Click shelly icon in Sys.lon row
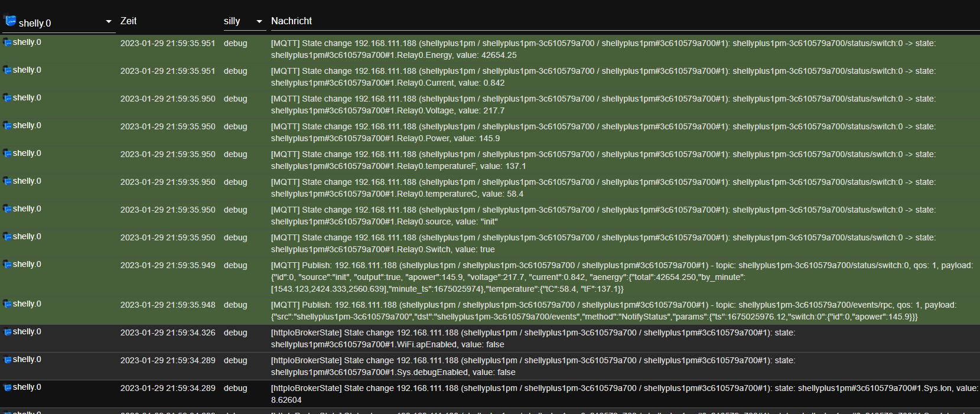Screen dimensions: 980x414 tap(8, 387)
